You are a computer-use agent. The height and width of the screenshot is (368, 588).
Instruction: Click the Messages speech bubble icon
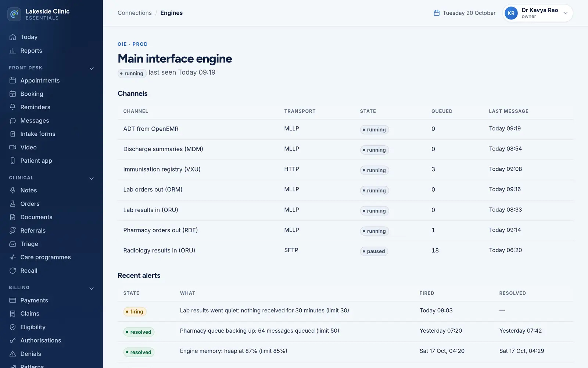[x=12, y=121]
